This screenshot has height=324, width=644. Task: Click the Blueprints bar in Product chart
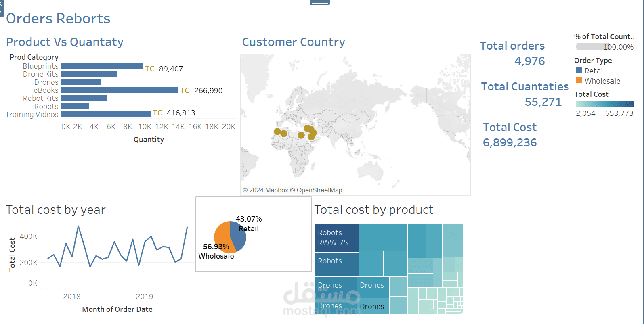(102, 66)
